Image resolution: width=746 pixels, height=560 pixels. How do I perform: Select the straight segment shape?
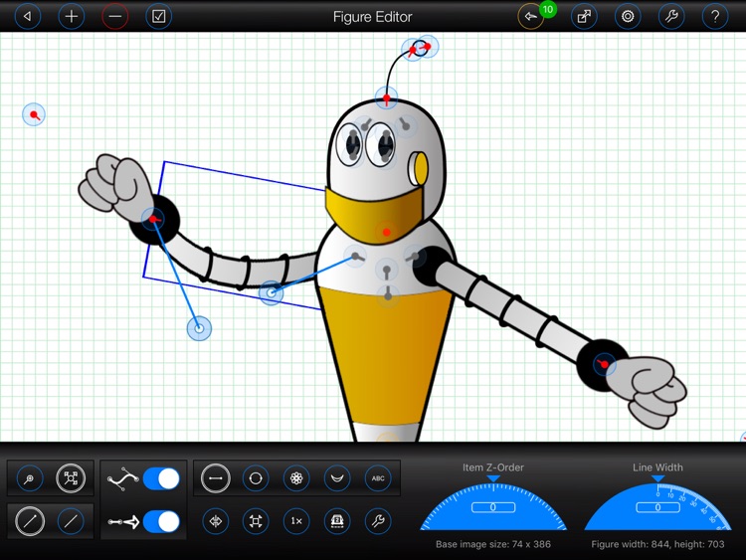pyautogui.click(x=216, y=478)
